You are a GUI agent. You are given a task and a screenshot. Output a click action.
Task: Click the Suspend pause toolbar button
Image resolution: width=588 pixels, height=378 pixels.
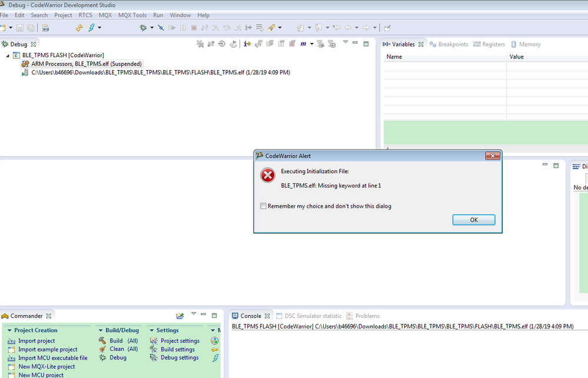[x=183, y=28]
